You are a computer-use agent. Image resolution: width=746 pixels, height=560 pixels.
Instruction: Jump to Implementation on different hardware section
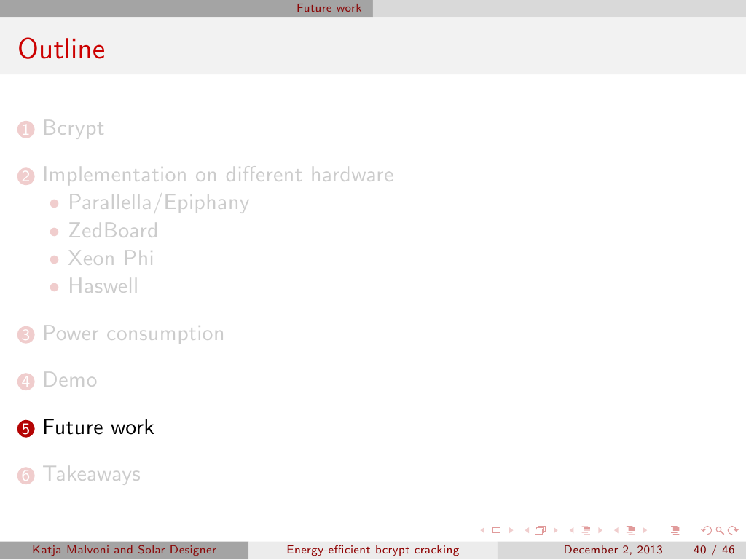[x=218, y=175]
